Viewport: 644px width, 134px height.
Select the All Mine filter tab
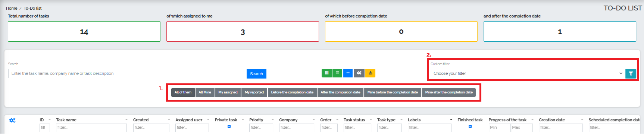tap(205, 92)
